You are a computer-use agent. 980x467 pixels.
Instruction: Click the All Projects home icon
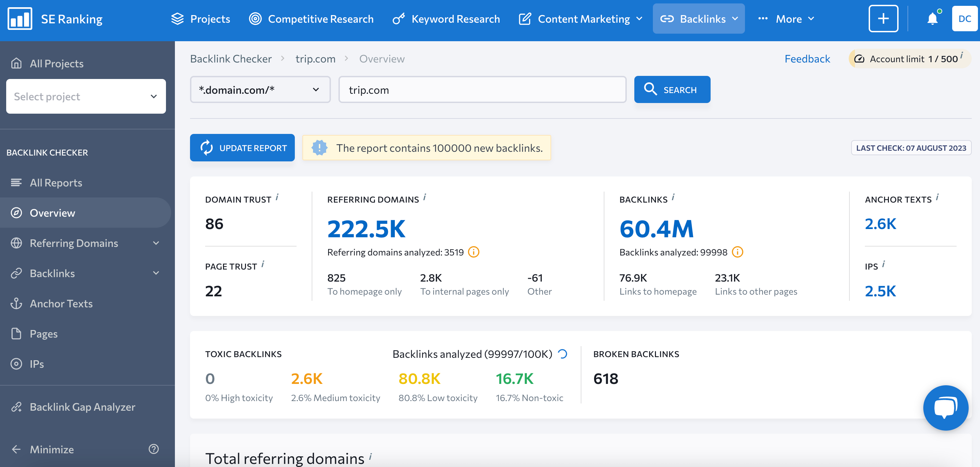pos(16,63)
